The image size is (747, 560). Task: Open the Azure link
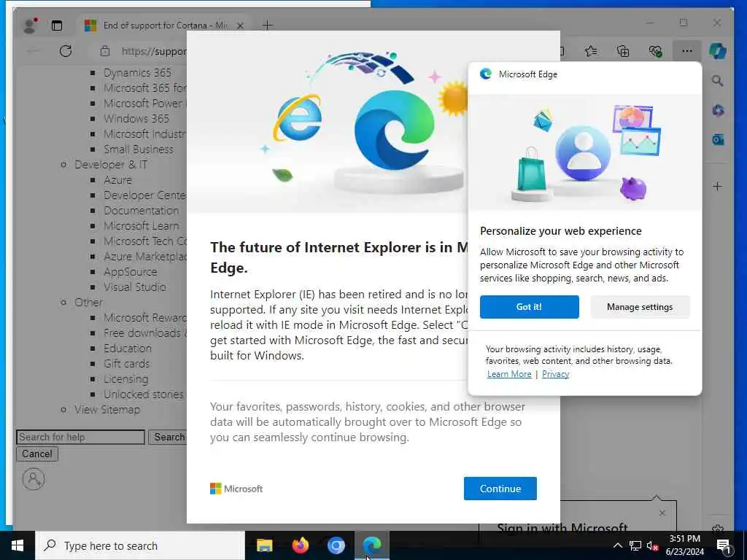pyautogui.click(x=117, y=180)
